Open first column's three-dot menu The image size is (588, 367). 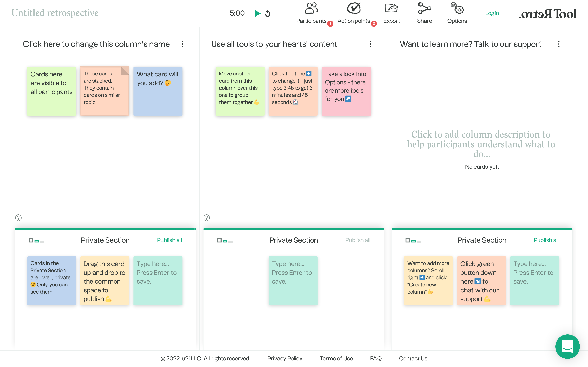coord(182,44)
